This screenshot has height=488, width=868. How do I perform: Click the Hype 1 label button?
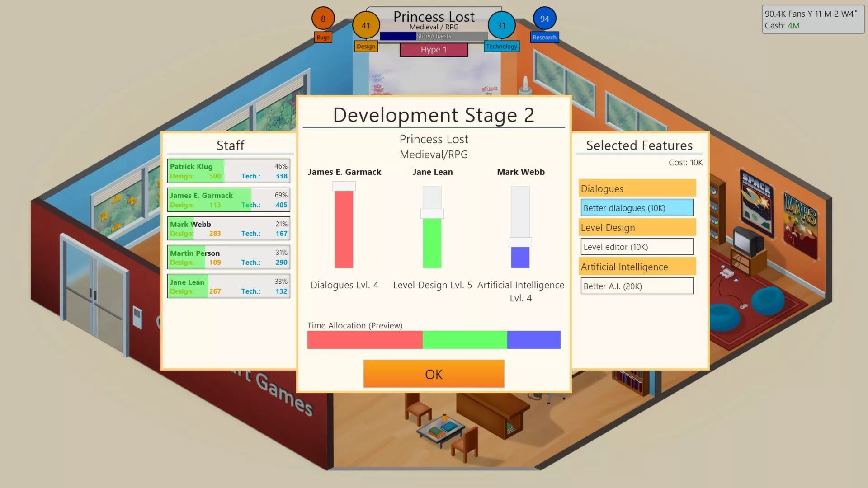point(434,49)
